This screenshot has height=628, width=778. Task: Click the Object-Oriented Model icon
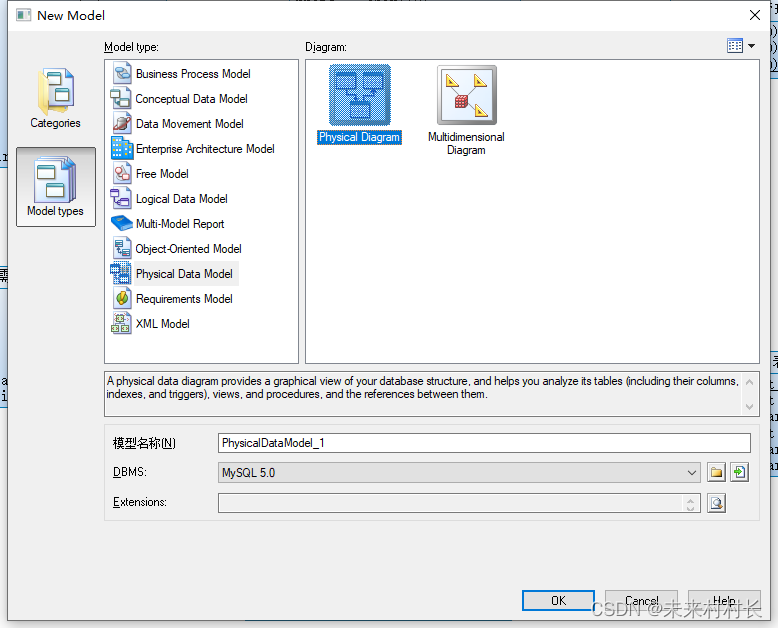(x=122, y=249)
